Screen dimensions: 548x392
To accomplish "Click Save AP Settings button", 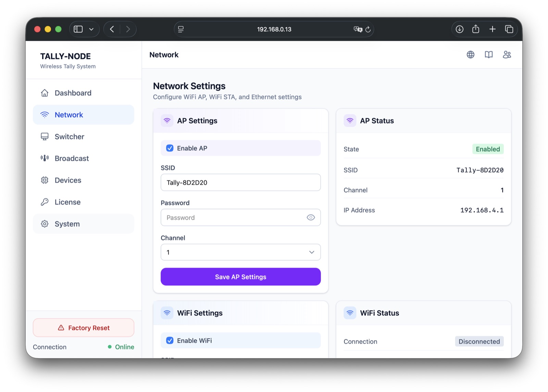I will point(241,277).
